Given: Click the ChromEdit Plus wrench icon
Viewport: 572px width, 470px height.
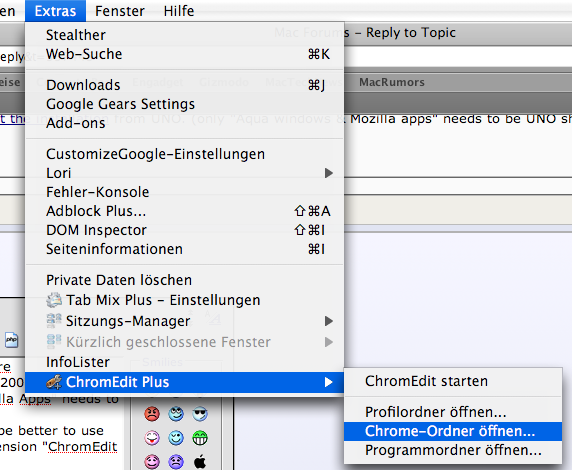Looking at the screenshot, I should click(x=54, y=382).
